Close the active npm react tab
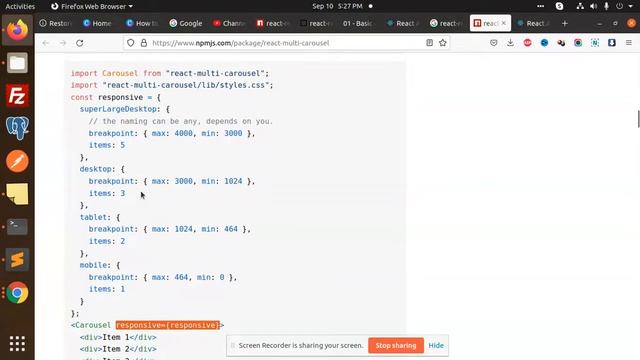The image size is (640, 360). pos(504,23)
